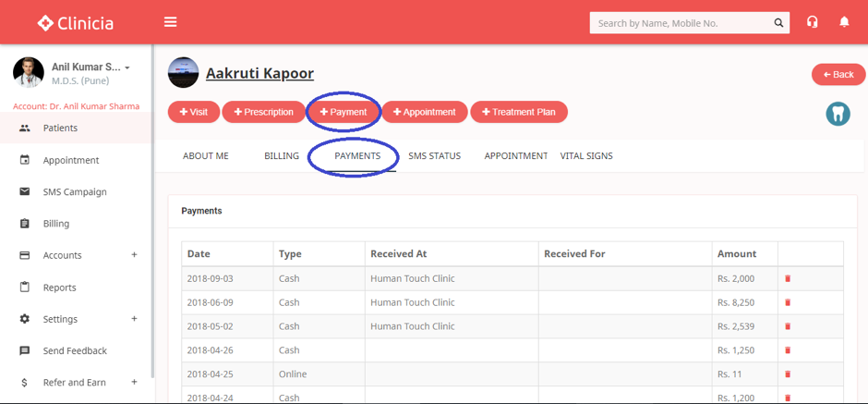This screenshot has width=868, height=404.
Task: Click the add Payment button
Action: tap(344, 112)
